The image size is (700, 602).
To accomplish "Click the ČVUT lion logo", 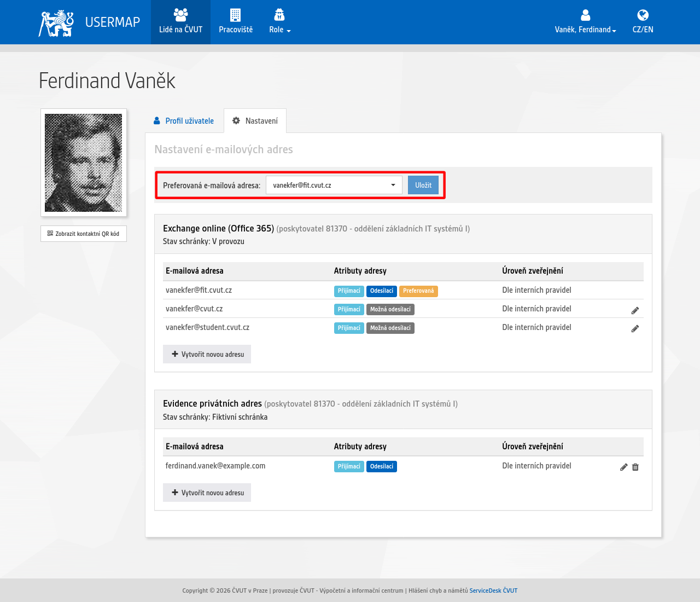I will point(56,23).
